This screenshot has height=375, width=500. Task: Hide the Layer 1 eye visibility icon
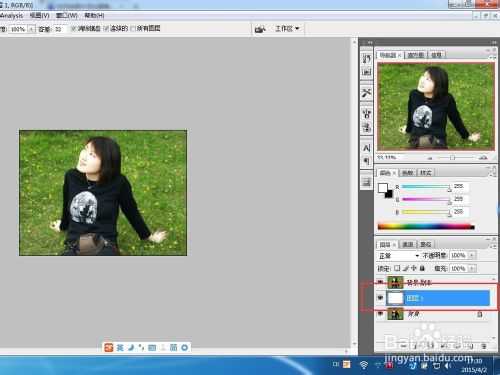380,298
